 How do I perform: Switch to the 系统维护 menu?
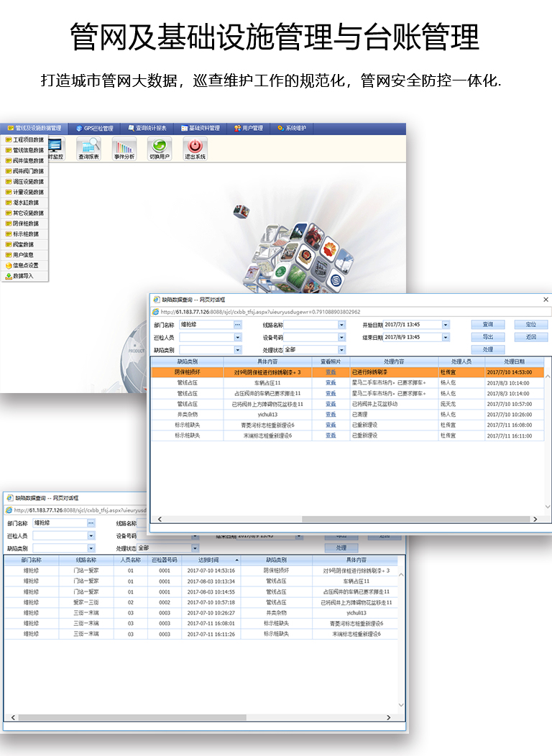point(292,129)
